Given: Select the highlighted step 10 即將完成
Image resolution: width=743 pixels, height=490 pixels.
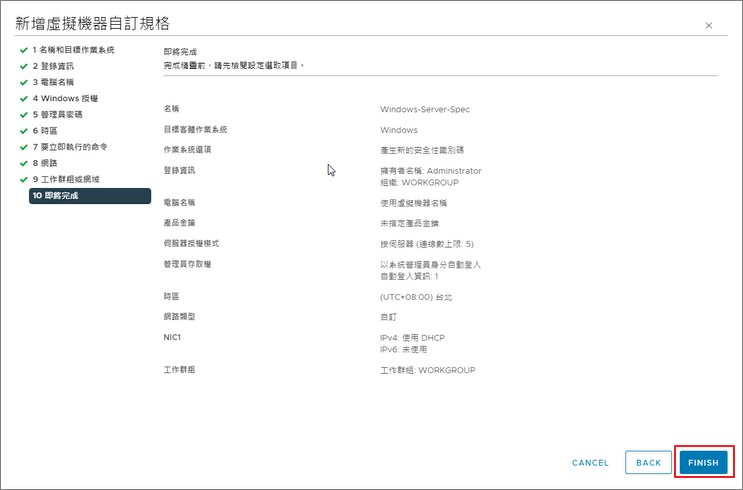Looking at the screenshot, I should (90, 196).
